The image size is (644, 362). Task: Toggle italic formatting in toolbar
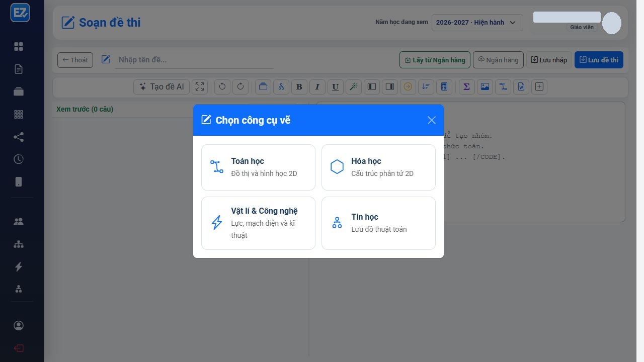point(317,86)
